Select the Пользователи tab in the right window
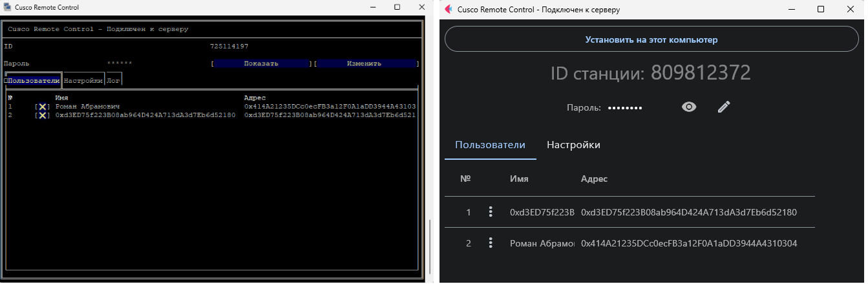The image size is (868, 284). tap(490, 145)
